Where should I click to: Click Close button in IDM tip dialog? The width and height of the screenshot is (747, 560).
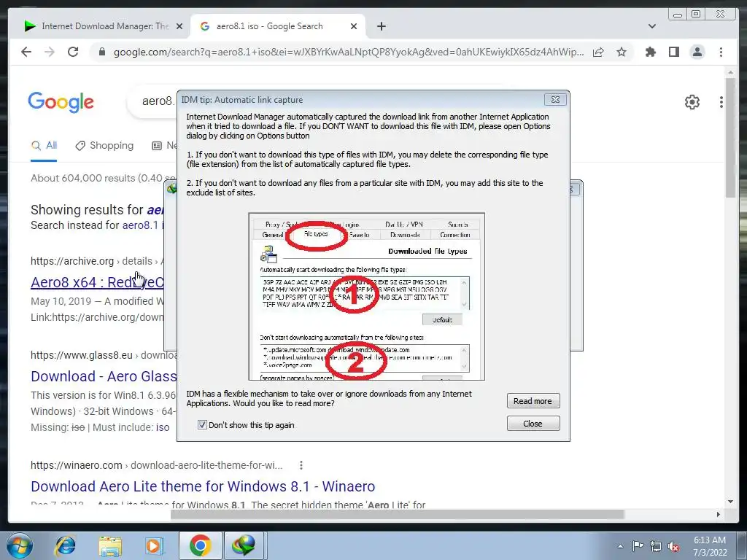click(533, 424)
